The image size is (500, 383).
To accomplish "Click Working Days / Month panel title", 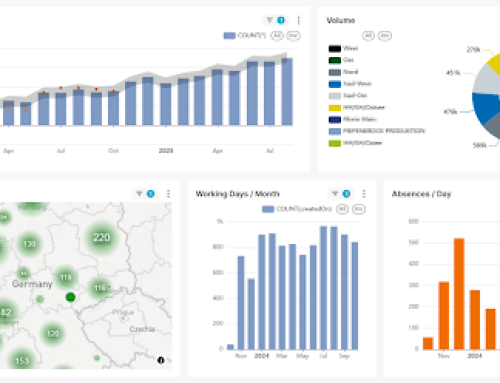I will pos(238,194).
